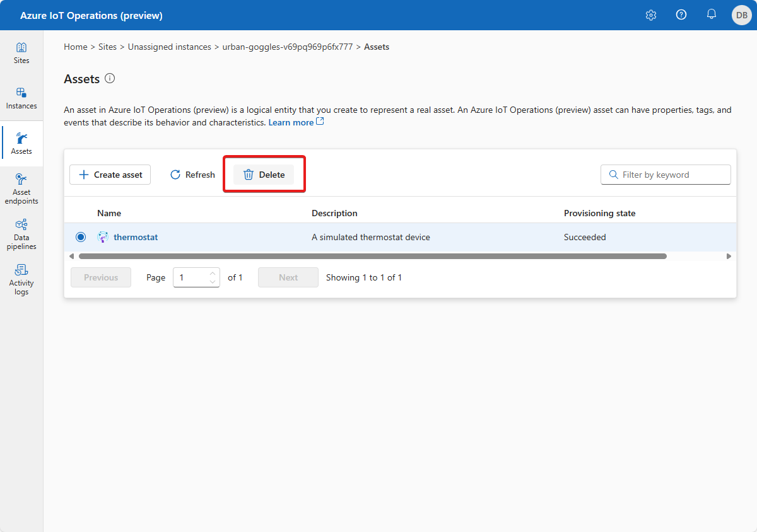The height and width of the screenshot is (532, 757).
Task: Go to Sites in the sidebar
Action: [x=21, y=54]
